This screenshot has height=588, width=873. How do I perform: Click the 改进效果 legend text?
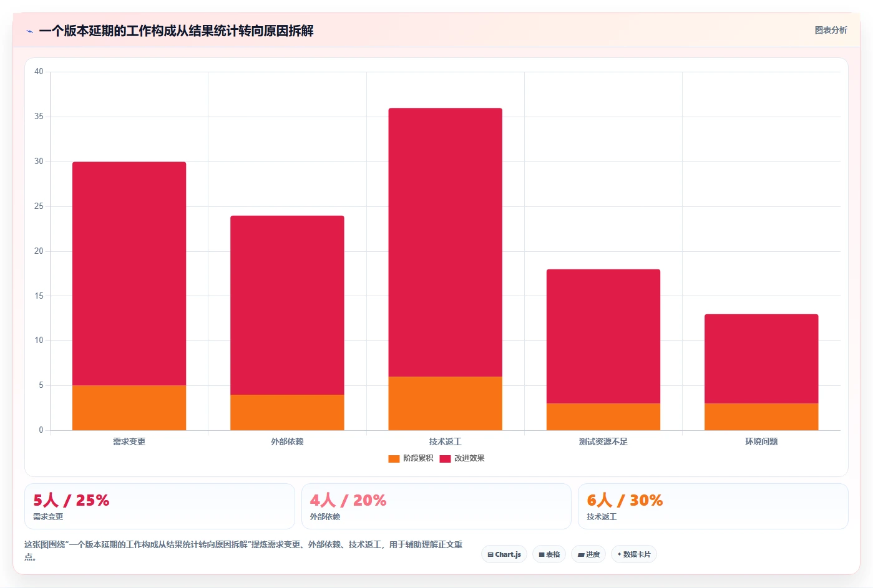point(469,458)
